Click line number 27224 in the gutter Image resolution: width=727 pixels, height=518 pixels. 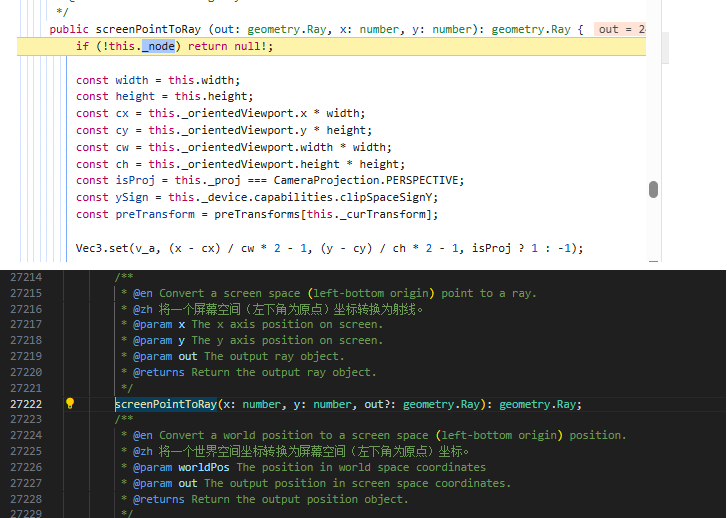26,435
